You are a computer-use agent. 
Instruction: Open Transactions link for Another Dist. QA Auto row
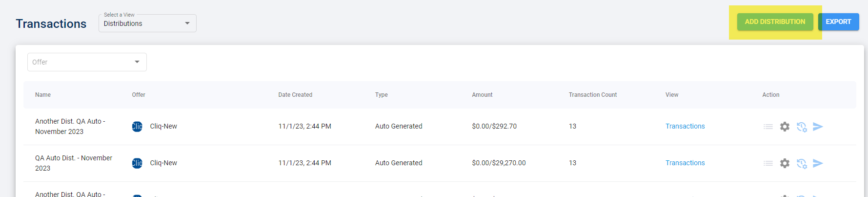coord(685,126)
